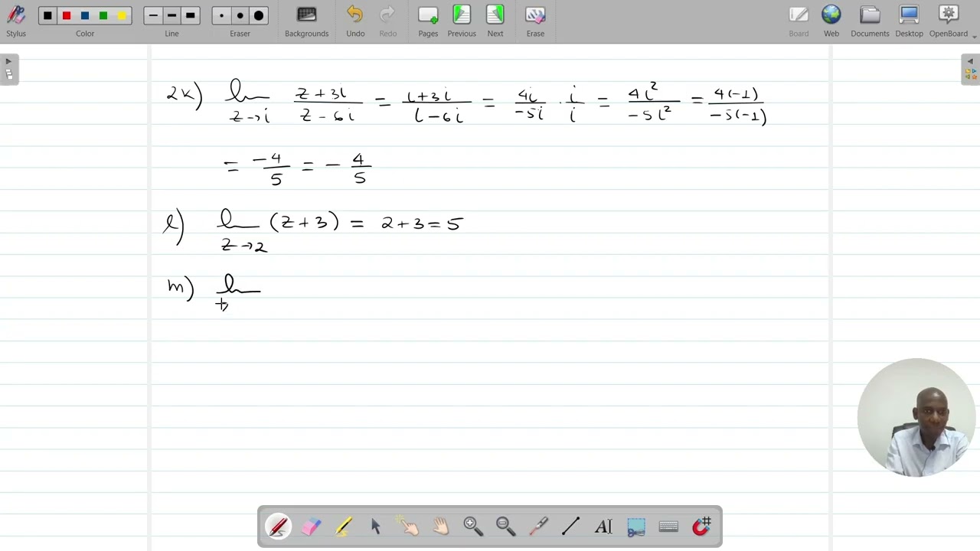Select the Capture part of screen tool
Image resolution: width=980 pixels, height=551 pixels.
pyautogui.click(x=636, y=527)
